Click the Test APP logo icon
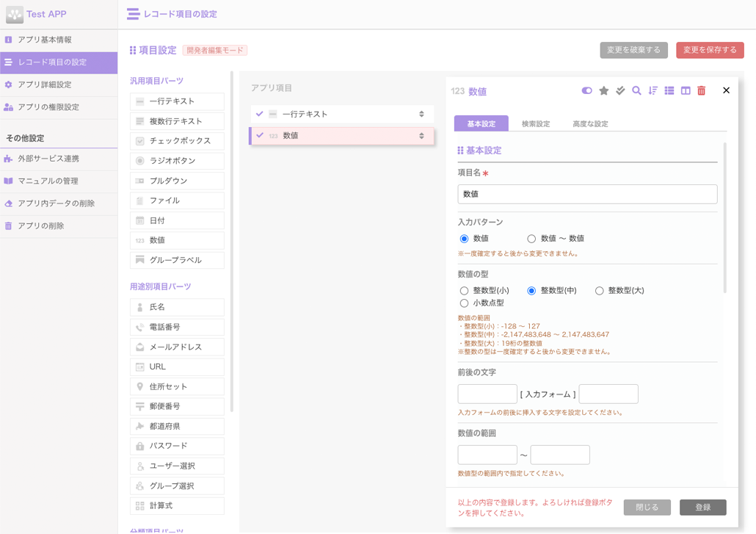The height and width of the screenshot is (534, 756). pos(15,15)
